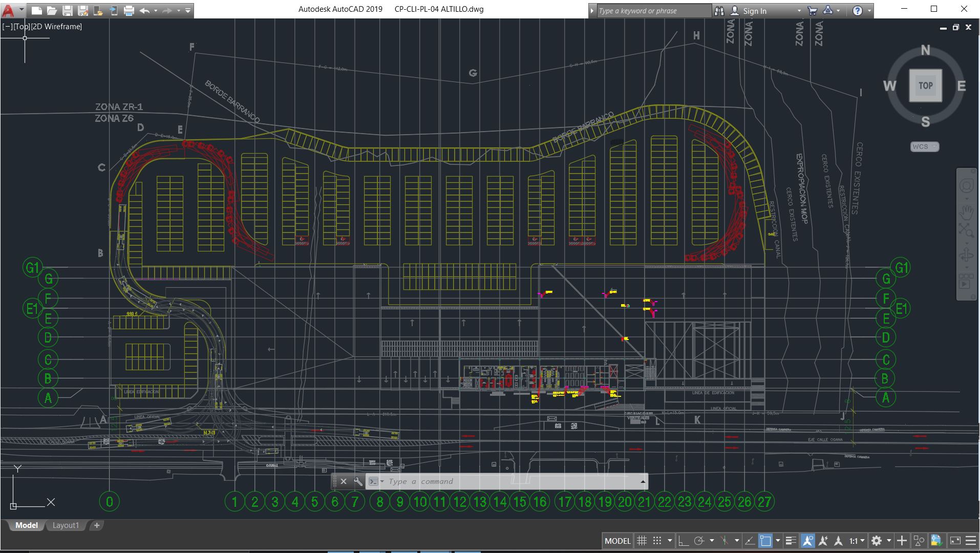Click the 2D Wireframe visual style label
The height and width of the screenshot is (553, 980).
[x=56, y=27]
